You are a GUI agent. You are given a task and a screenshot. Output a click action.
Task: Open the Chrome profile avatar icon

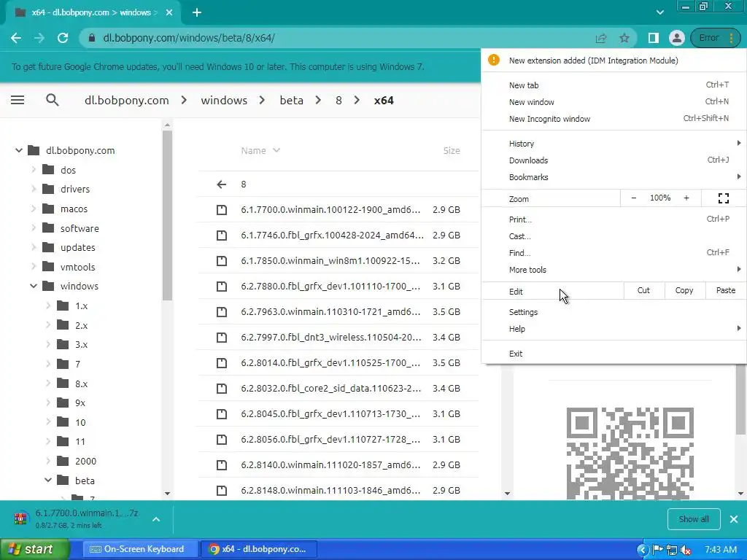coord(676,38)
